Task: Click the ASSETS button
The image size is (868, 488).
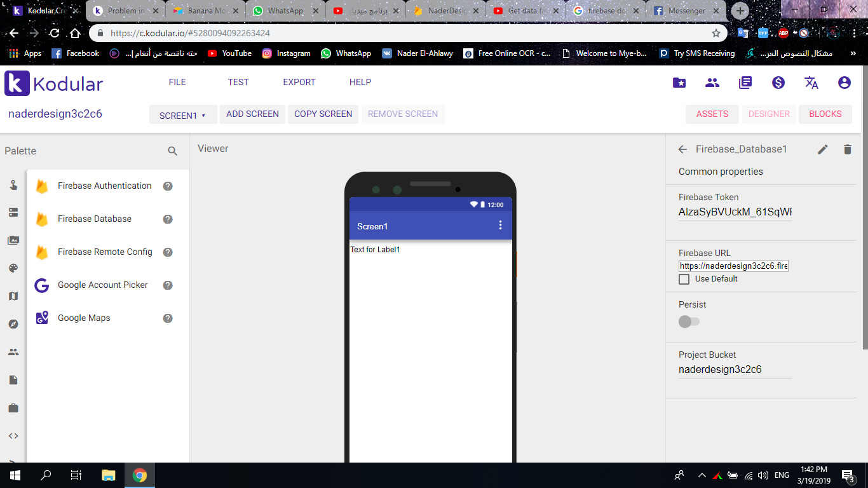Action: coord(712,114)
